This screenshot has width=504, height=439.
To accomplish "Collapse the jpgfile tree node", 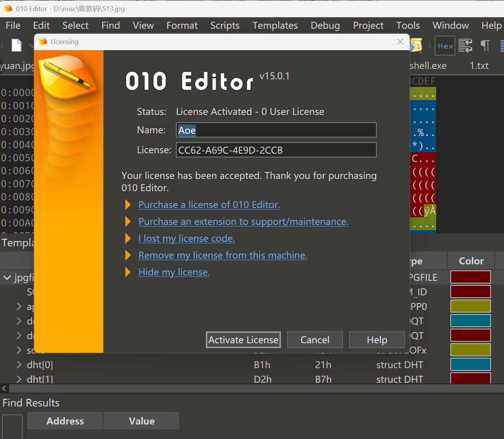I will tap(7, 277).
